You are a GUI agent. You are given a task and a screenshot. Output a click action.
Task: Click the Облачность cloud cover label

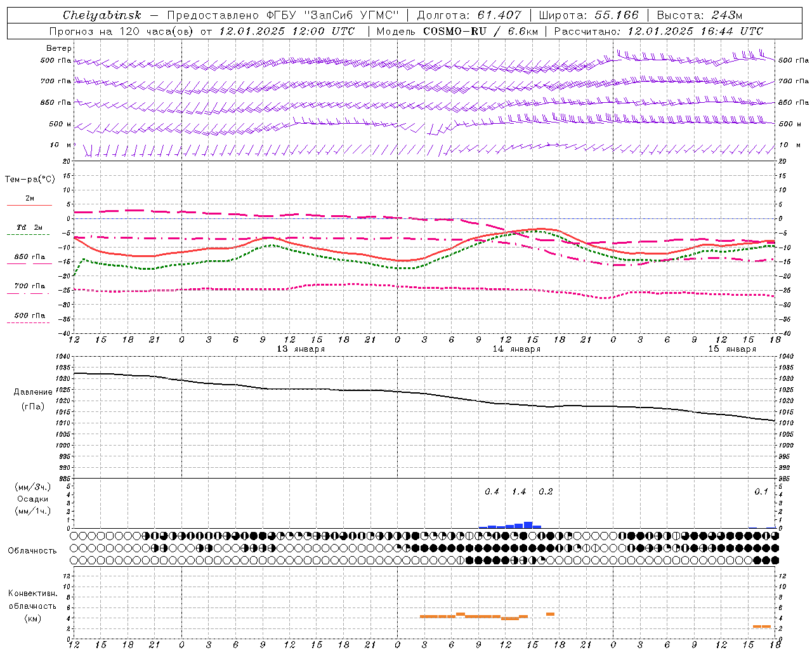(32, 550)
